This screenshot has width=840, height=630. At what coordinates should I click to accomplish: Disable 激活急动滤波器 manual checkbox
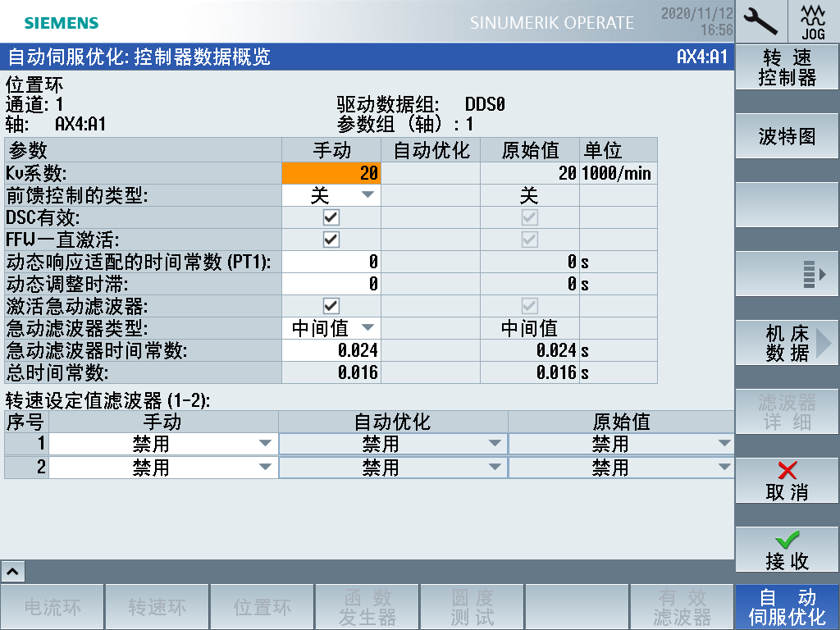point(331,306)
